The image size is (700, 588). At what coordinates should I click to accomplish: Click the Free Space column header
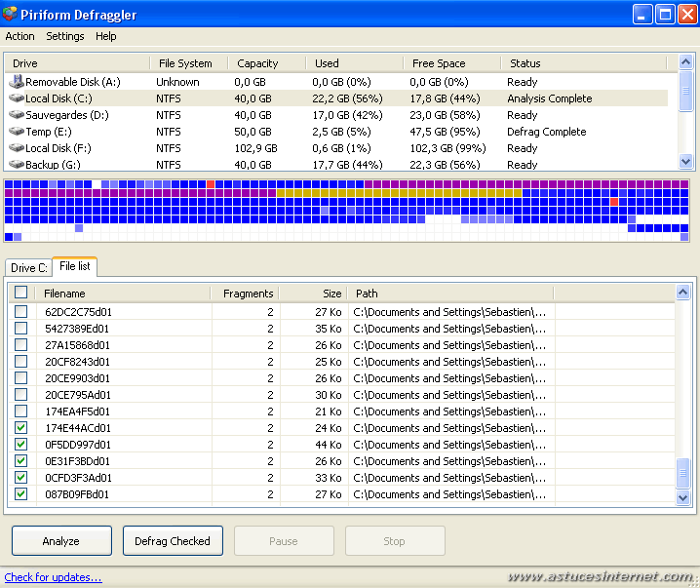click(451, 63)
